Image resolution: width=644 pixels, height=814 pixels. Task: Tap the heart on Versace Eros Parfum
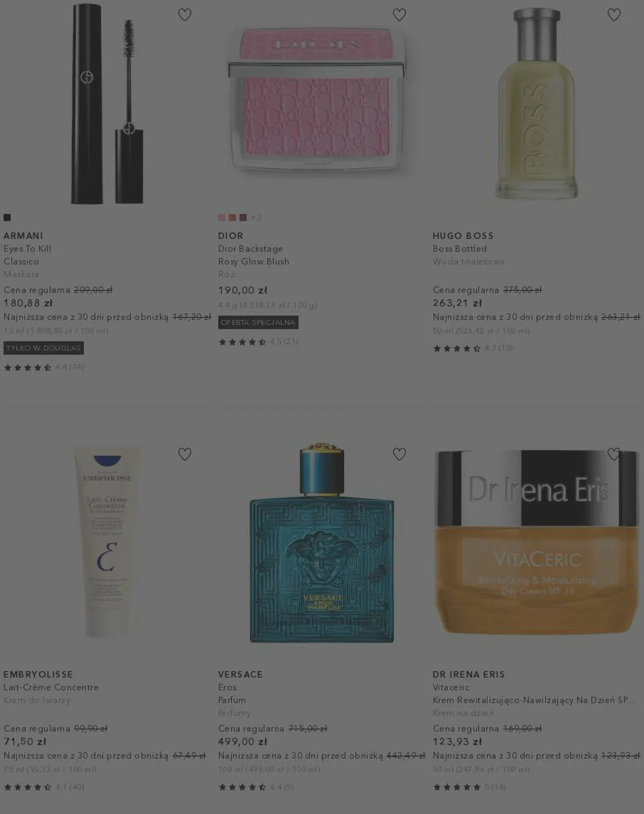[x=399, y=454]
